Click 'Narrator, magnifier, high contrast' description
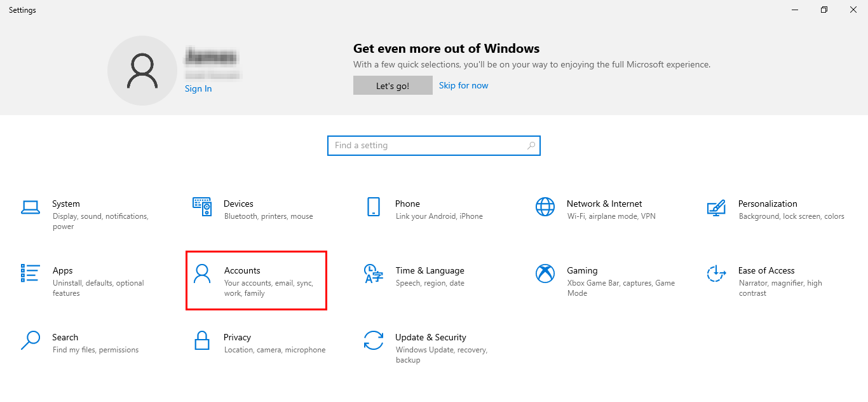 coord(780,288)
